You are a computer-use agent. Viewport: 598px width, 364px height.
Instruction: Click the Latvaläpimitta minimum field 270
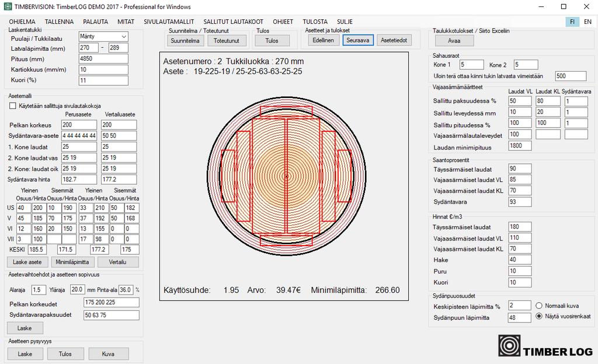89,48
